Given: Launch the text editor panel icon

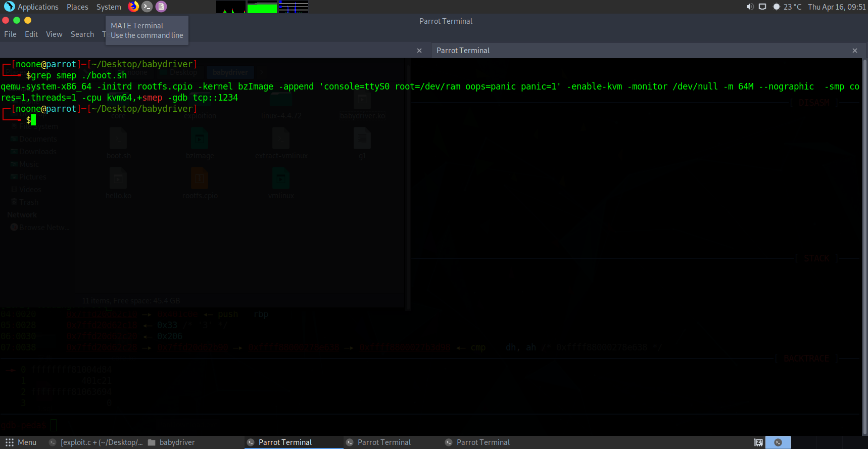Looking at the screenshot, I should (161, 7).
